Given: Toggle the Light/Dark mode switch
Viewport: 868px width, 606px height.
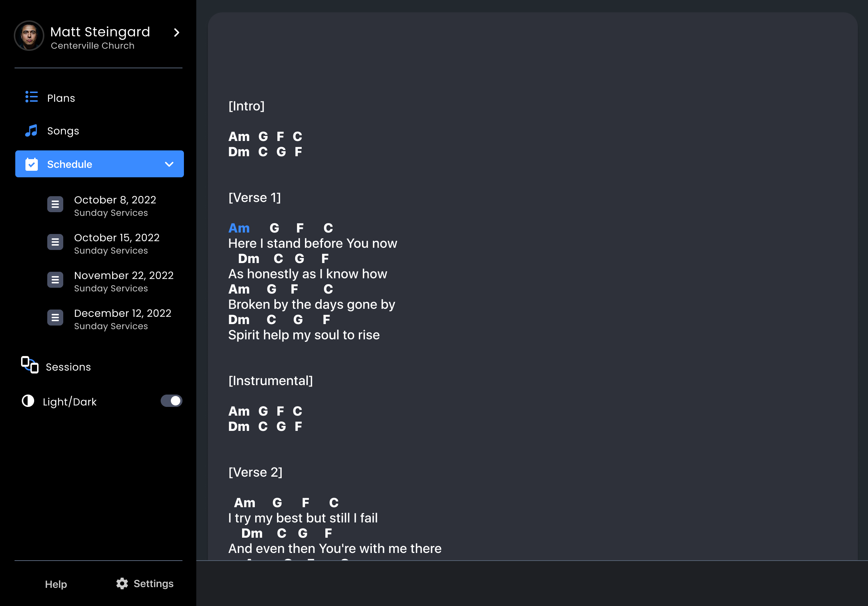Looking at the screenshot, I should click(x=171, y=401).
